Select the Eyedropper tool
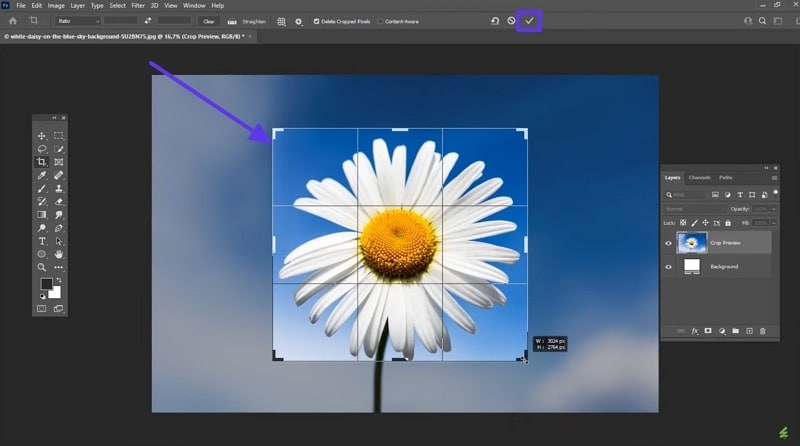 pyautogui.click(x=41, y=176)
